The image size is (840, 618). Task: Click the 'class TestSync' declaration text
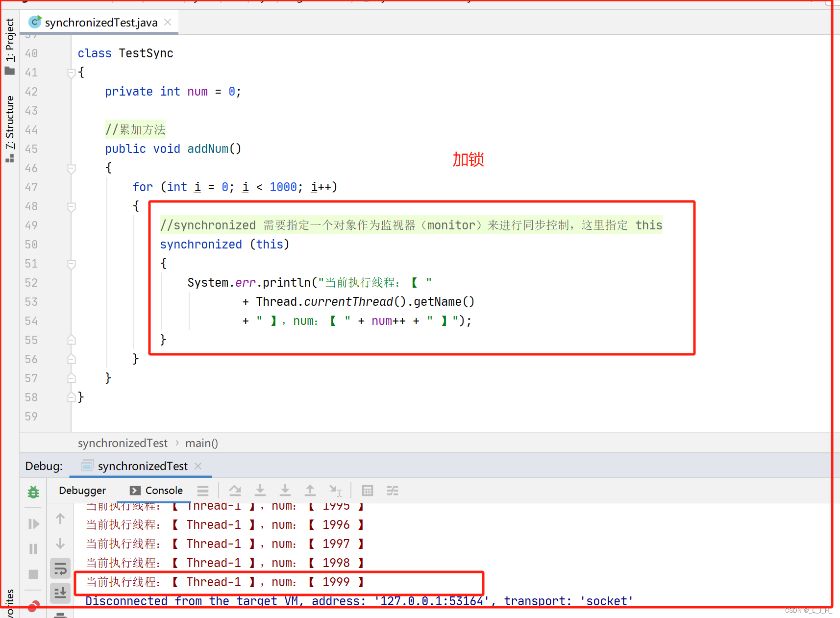125,53
